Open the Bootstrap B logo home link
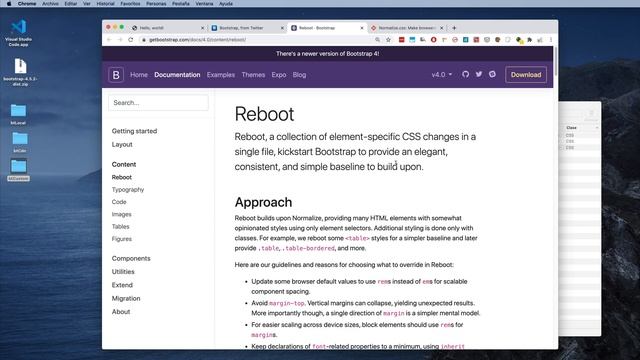The width and height of the screenshot is (640, 360). click(116, 75)
